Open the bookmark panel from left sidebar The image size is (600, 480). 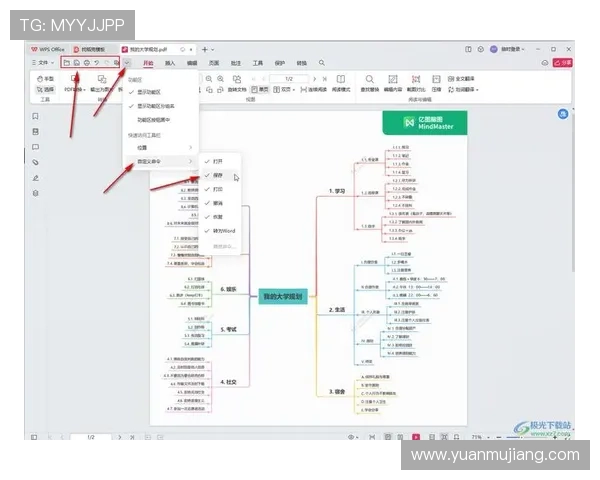[36, 116]
